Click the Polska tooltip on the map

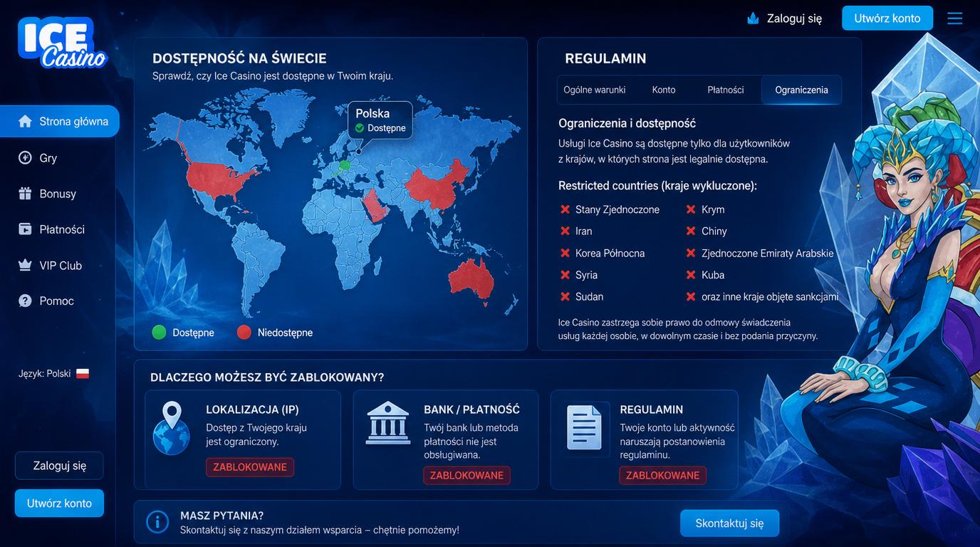pyautogui.click(x=380, y=120)
